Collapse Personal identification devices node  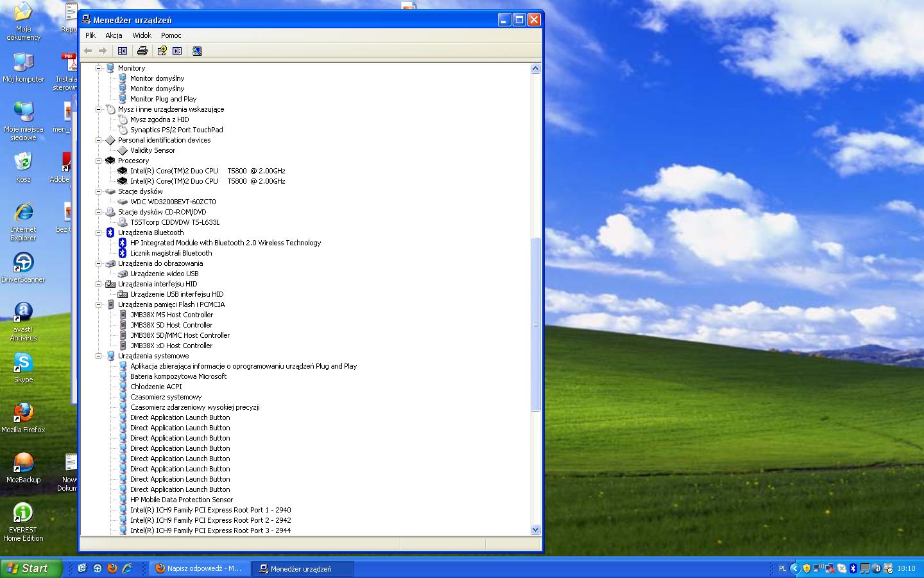pos(99,140)
